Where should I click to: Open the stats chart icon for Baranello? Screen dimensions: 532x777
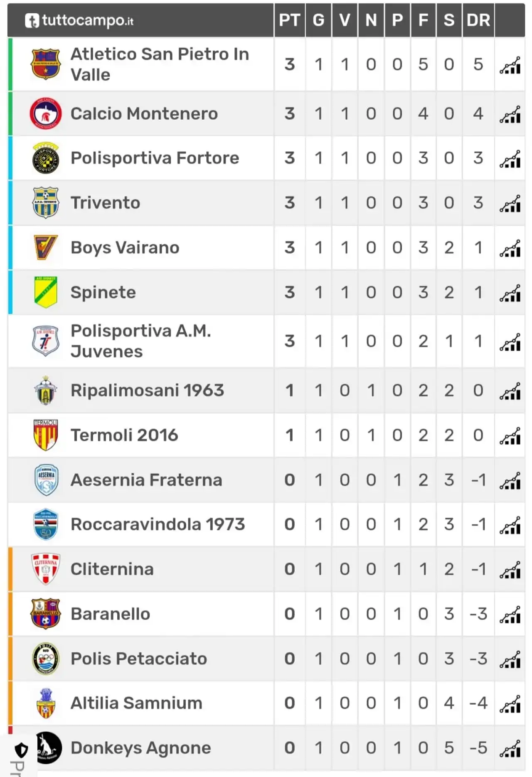coord(510,615)
